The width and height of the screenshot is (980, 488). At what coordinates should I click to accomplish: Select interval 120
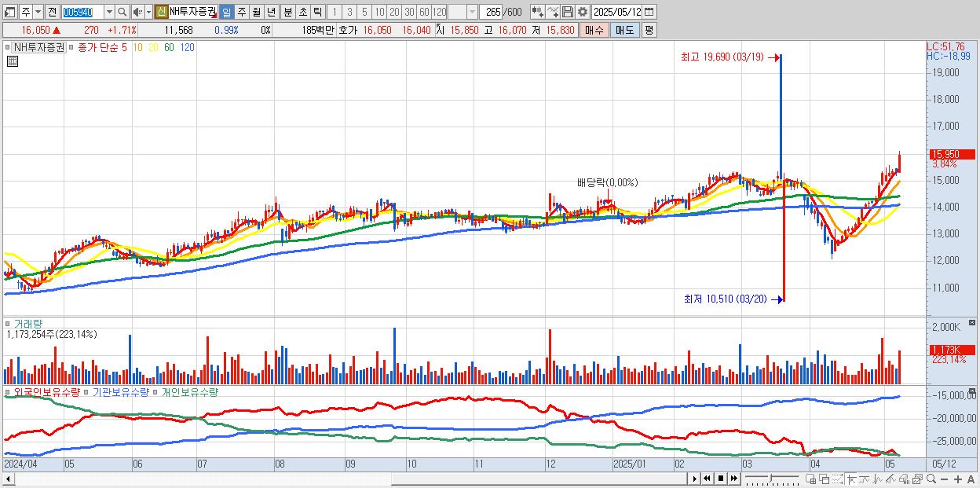coord(440,12)
